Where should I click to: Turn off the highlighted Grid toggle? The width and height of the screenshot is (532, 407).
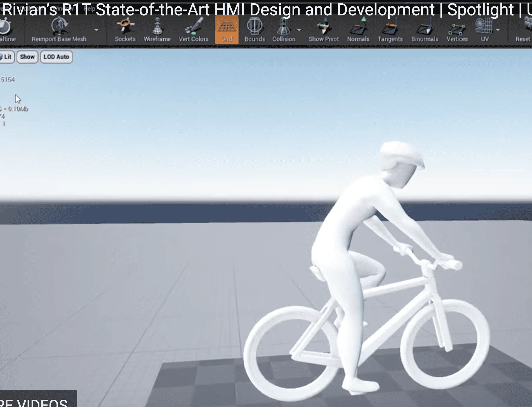(227, 30)
